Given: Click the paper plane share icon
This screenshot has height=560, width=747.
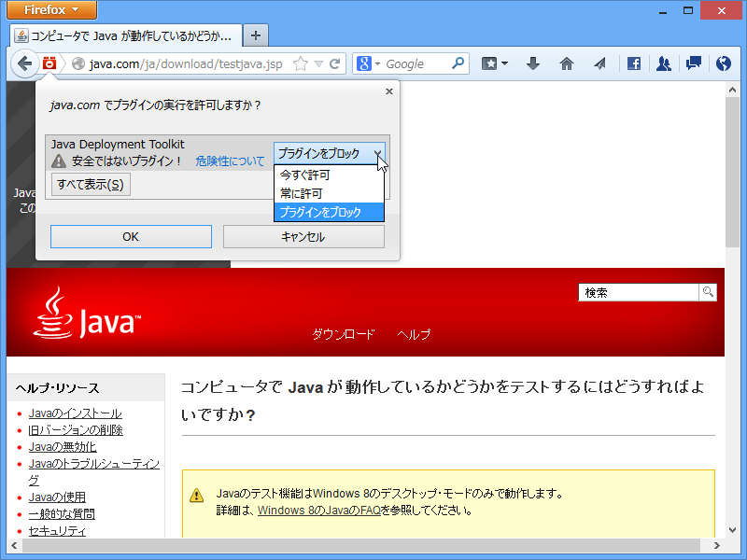Looking at the screenshot, I should coord(599,63).
